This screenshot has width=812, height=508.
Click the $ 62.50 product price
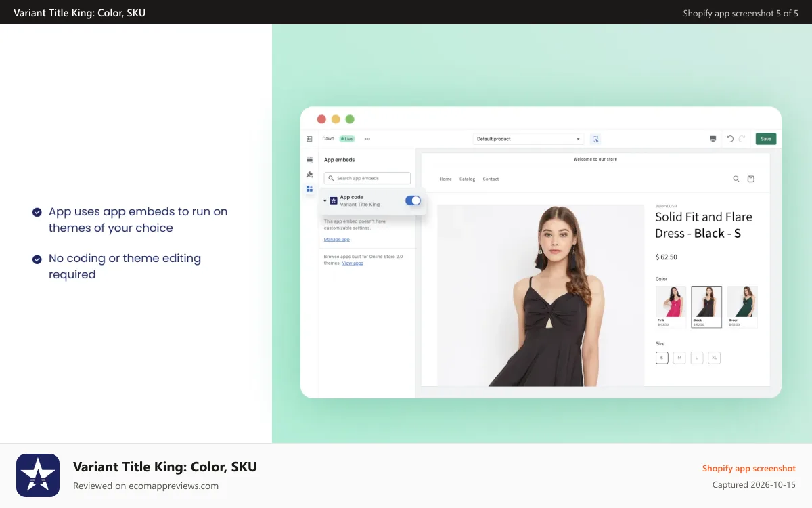pos(667,257)
